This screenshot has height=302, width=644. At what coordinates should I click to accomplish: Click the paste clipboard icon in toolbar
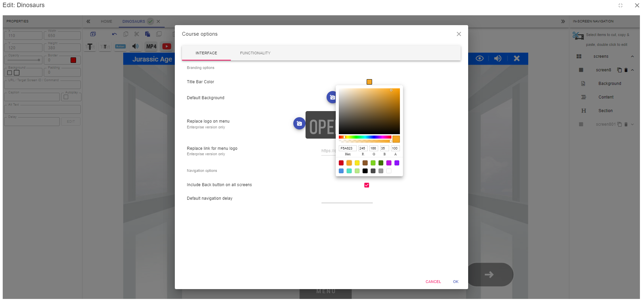tap(147, 34)
